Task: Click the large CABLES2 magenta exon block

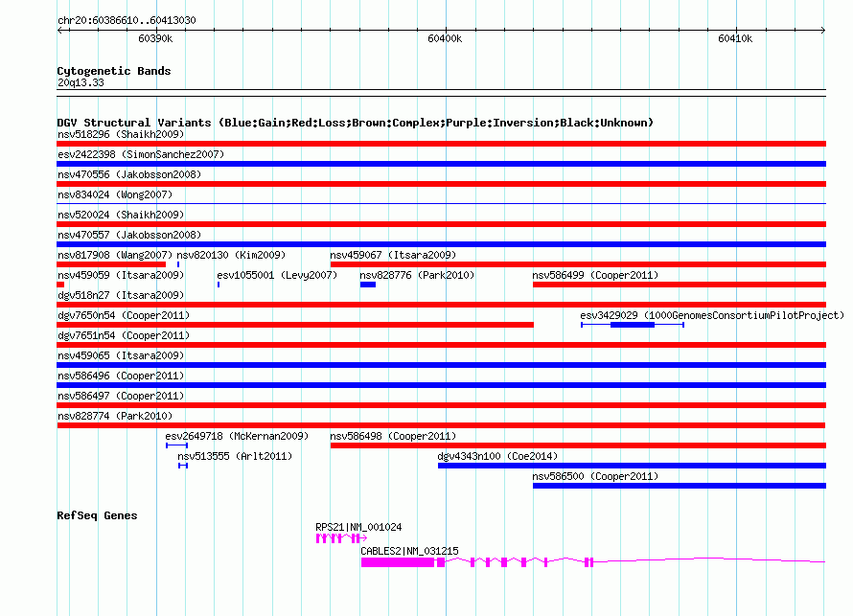Action: click(x=398, y=562)
